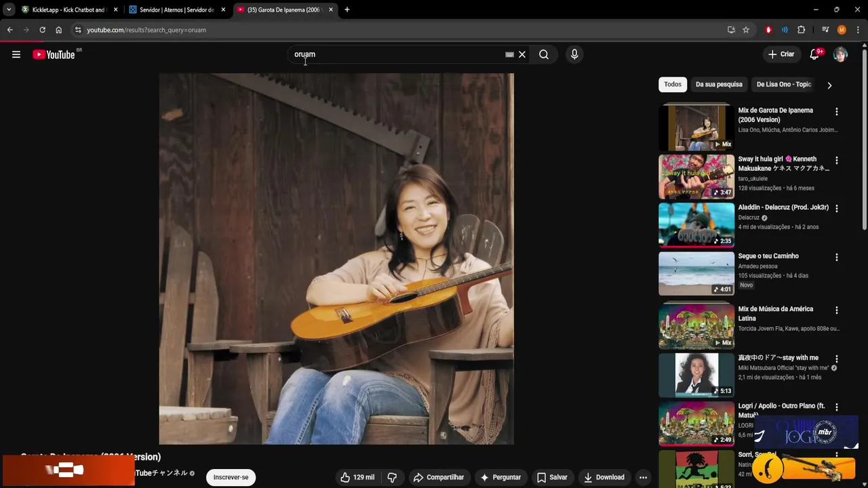
Task: Close the Kicklet.app tab
Action: click(x=115, y=9)
